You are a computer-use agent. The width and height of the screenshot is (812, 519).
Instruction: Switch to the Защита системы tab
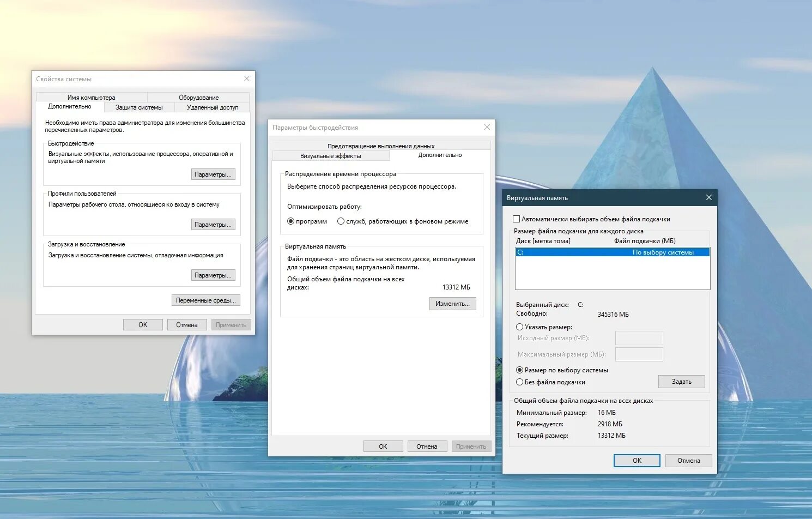139,107
